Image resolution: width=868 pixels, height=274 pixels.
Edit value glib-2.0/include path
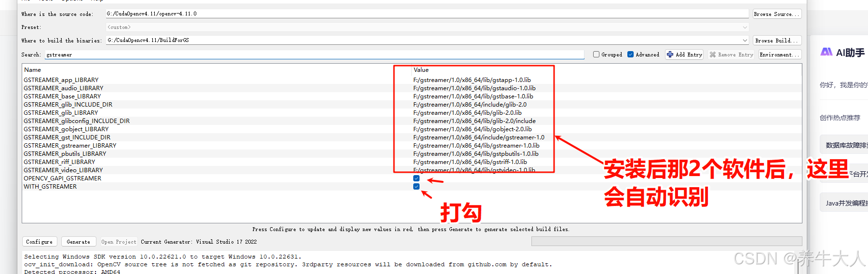(475, 121)
